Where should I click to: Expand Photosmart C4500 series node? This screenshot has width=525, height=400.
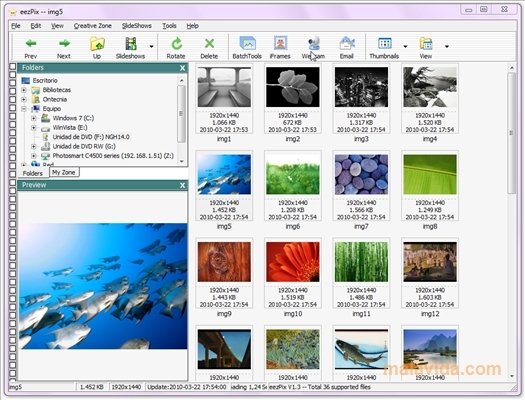point(33,156)
